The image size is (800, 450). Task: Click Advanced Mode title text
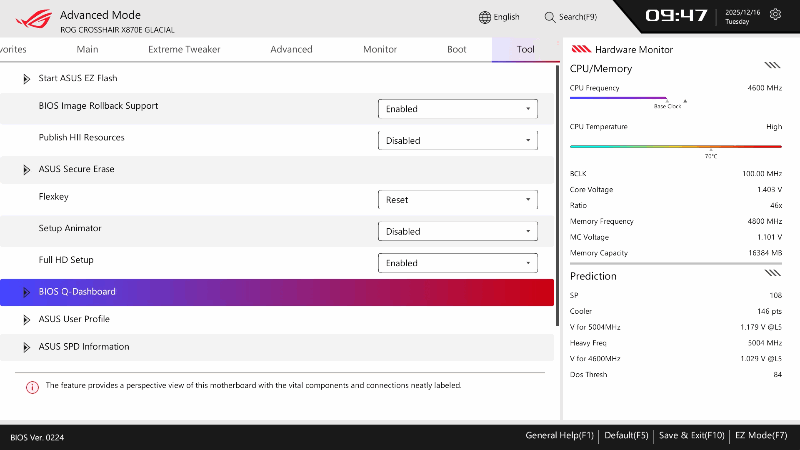[100, 15]
